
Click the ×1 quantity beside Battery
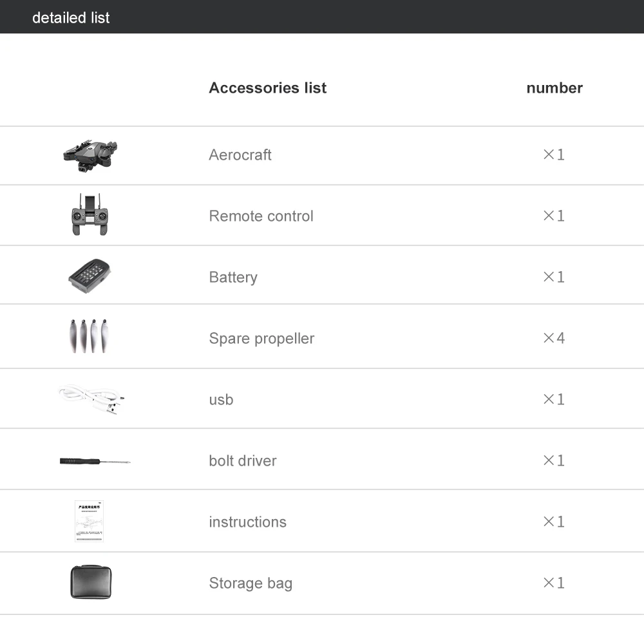click(554, 277)
